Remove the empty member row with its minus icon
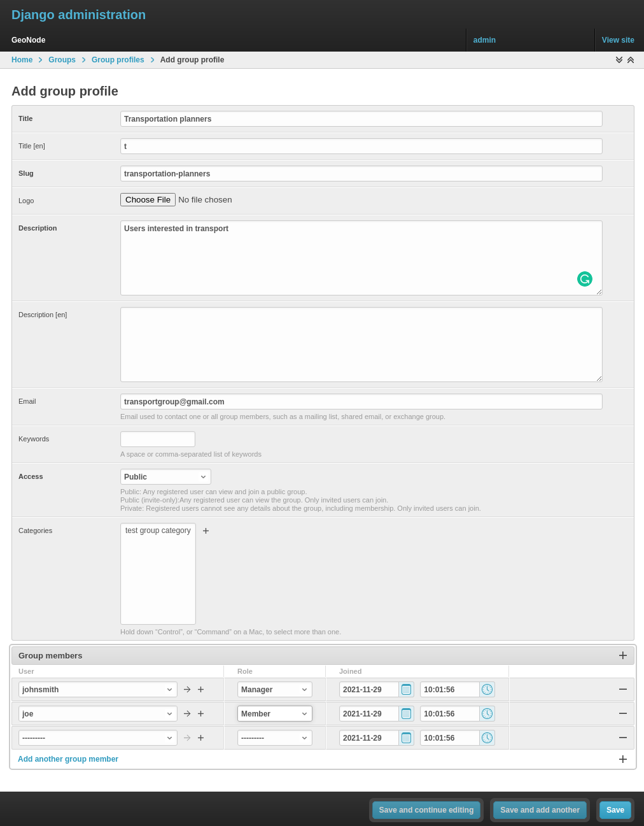The image size is (644, 826). click(622, 737)
